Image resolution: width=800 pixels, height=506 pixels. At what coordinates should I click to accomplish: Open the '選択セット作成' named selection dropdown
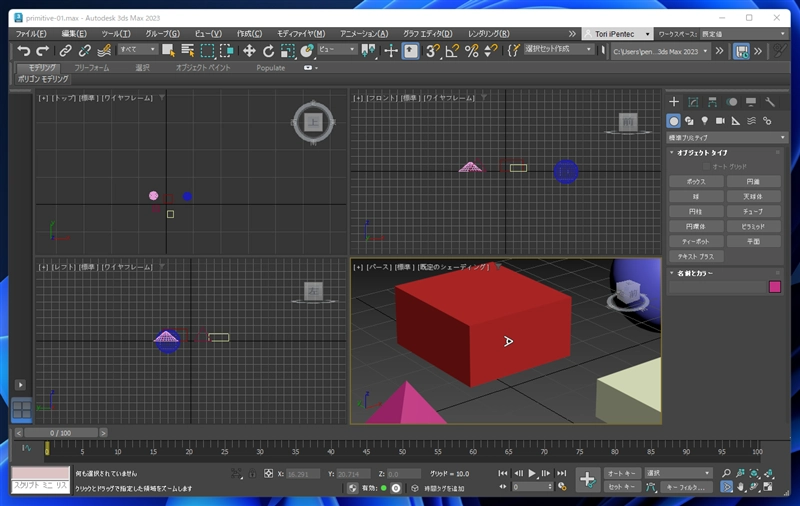558,49
